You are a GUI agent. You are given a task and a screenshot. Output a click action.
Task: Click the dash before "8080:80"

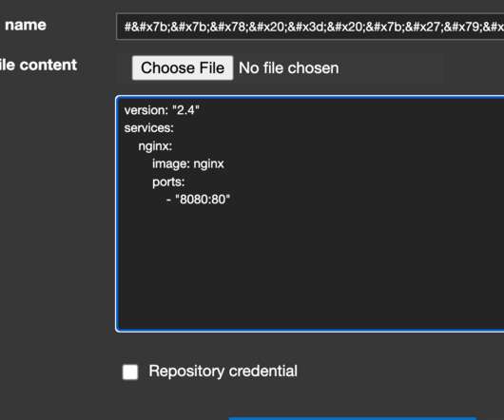click(168, 200)
